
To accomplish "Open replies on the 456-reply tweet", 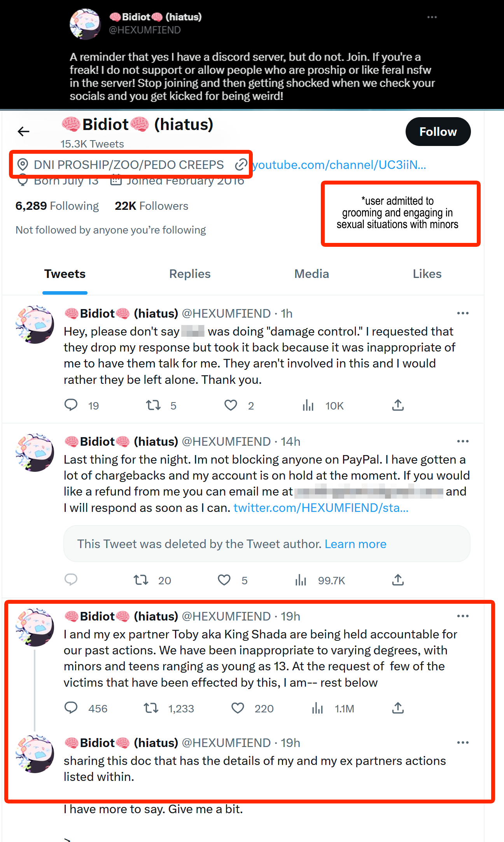I will click(x=71, y=708).
